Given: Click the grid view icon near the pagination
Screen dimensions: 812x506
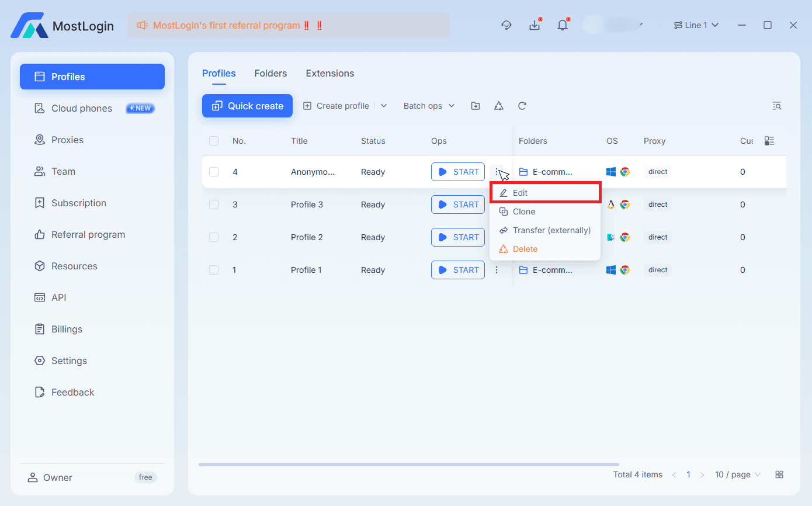Looking at the screenshot, I should point(779,474).
